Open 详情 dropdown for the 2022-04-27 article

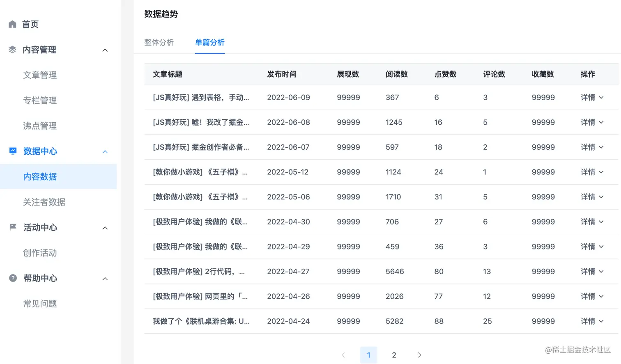click(x=592, y=271)
